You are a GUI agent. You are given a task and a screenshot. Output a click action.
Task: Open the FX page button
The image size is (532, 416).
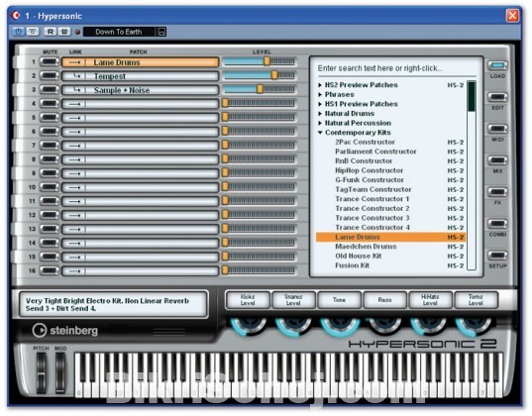(497, 192)
